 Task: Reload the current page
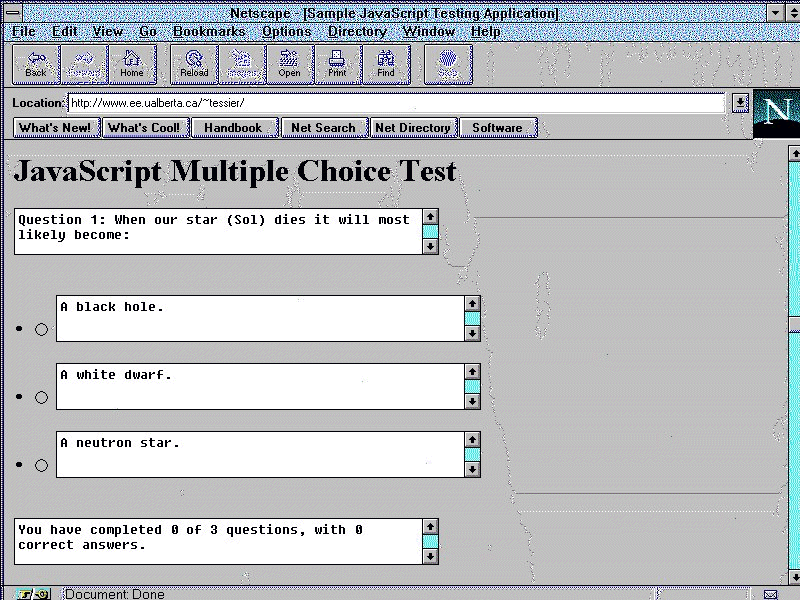coord(194,64)
